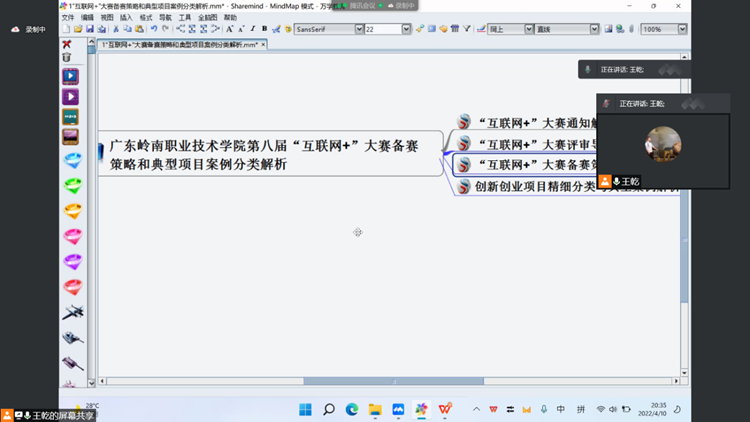Viewport: 750px width, 422px height.
Task: Click the Paste clipboard icon
Action: (x=139, y=29)
